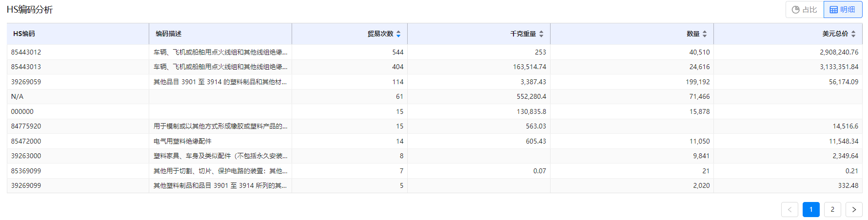Sort by 美元总价 using its sort icon

[x=853, y=34]
